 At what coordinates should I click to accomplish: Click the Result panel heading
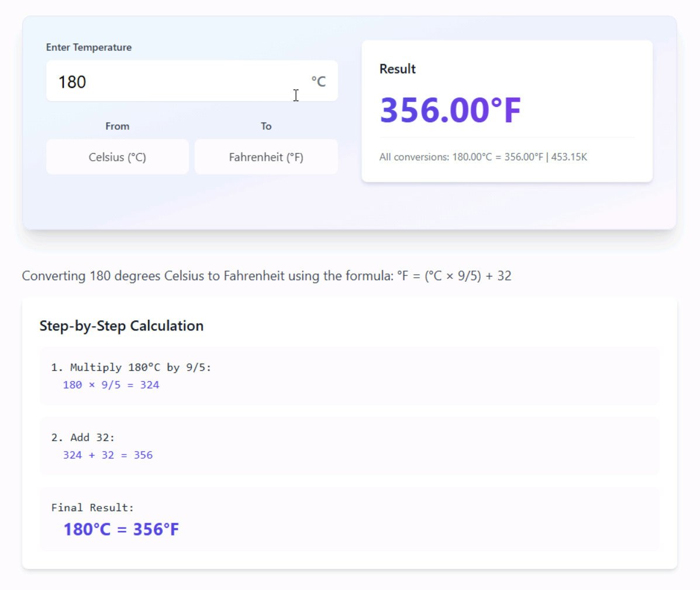pos(397,68)
